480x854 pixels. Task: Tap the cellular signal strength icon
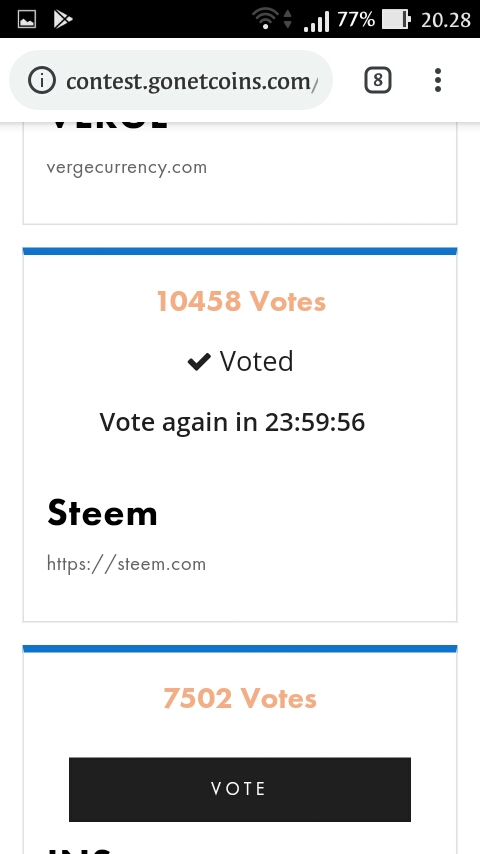coord(317,21)
